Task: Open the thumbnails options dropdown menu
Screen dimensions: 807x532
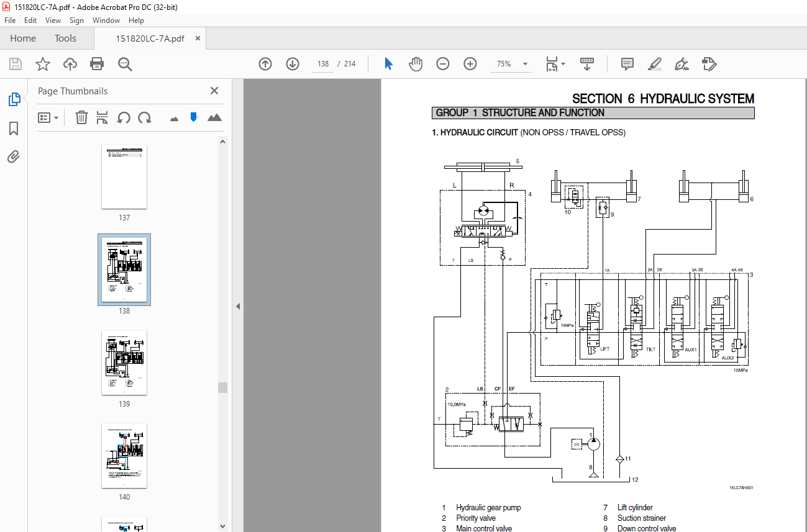Action: [48, 117]
